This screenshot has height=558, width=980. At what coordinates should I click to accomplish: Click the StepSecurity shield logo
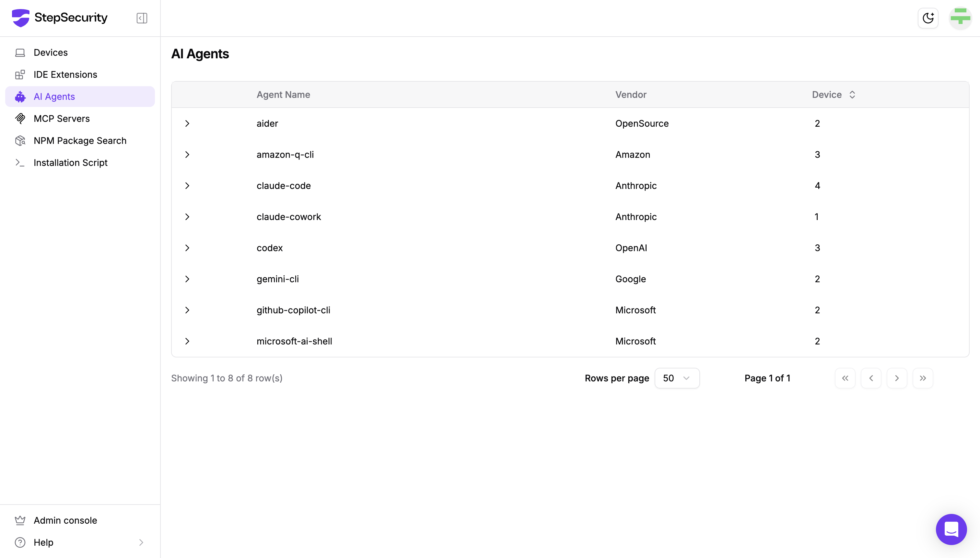[x=21, y=18]
